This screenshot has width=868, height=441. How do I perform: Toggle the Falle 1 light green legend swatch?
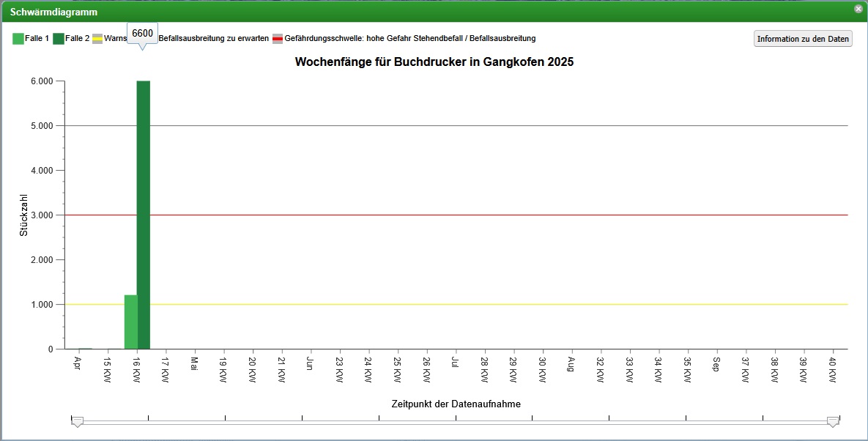pos(18,39)
